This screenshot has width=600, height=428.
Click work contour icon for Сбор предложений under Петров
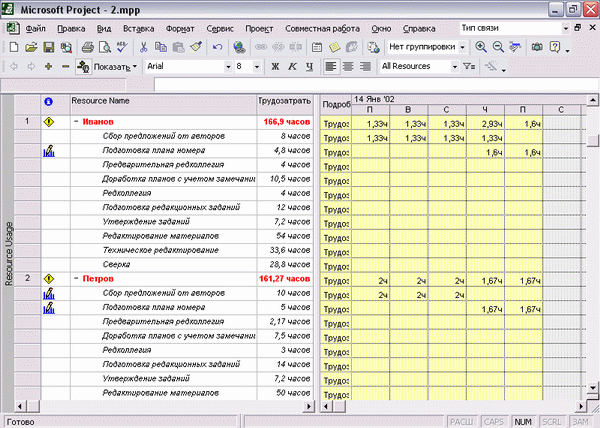click(49, 293)
